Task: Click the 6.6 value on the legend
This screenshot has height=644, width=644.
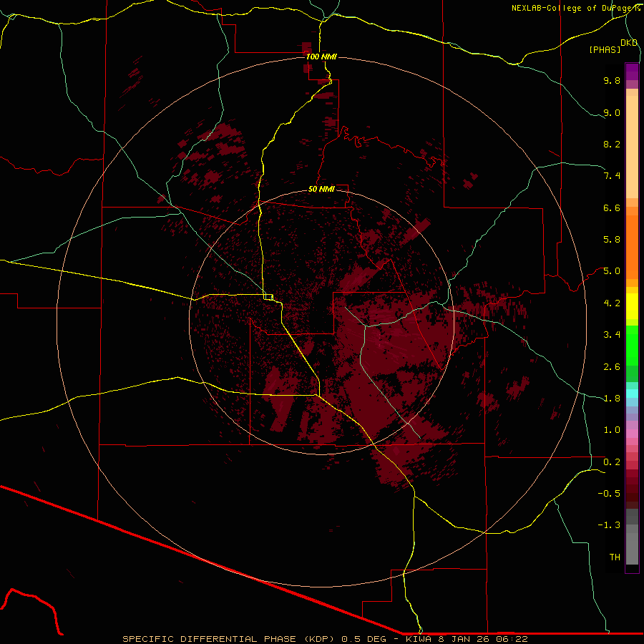Action: [x=611, y=208]
